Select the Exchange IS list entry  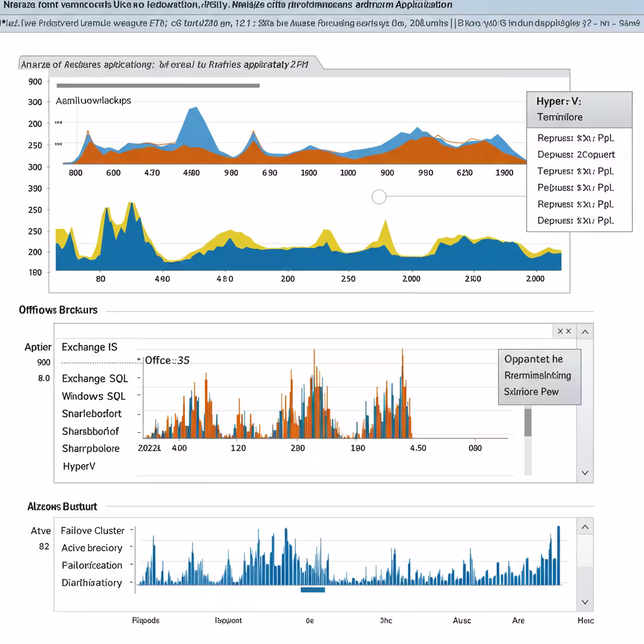(x=89, y=347)
